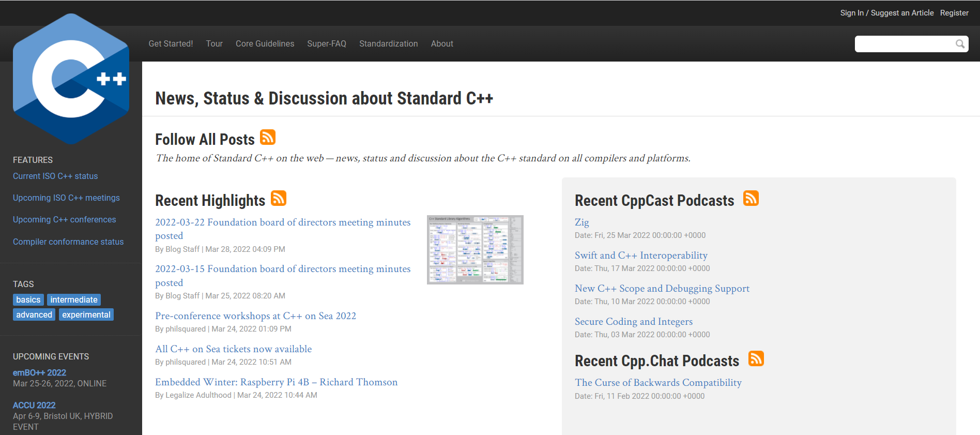Image resolution: width=980 pixels, height=435 pixels.
Task: Open RSS feed icon beside Follow All Posts
Action: pos(268,137)
